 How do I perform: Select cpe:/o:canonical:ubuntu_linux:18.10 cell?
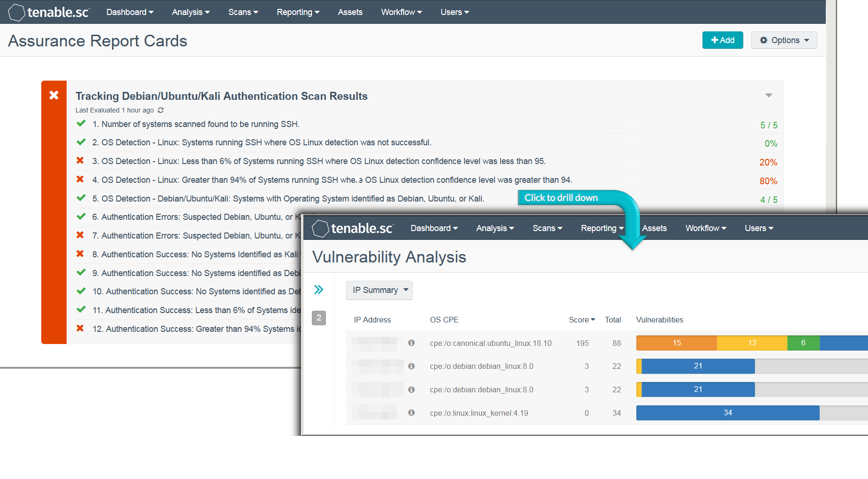click(491, 343)
